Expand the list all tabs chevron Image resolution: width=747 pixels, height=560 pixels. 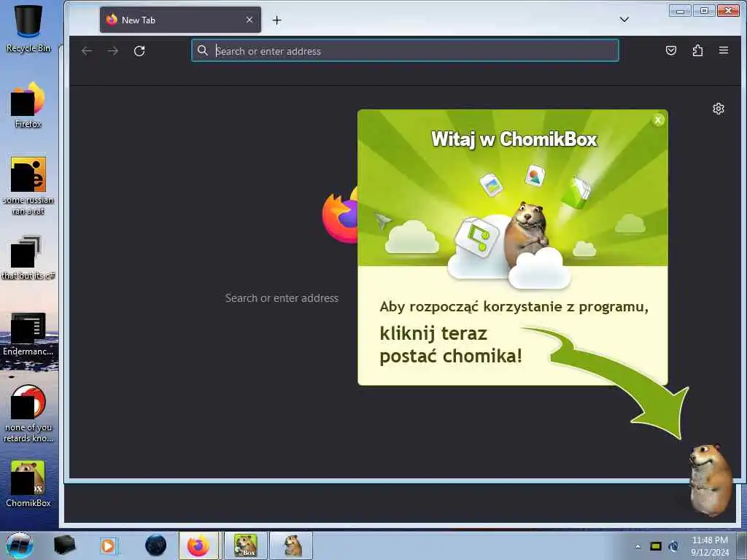coord(624,20)
